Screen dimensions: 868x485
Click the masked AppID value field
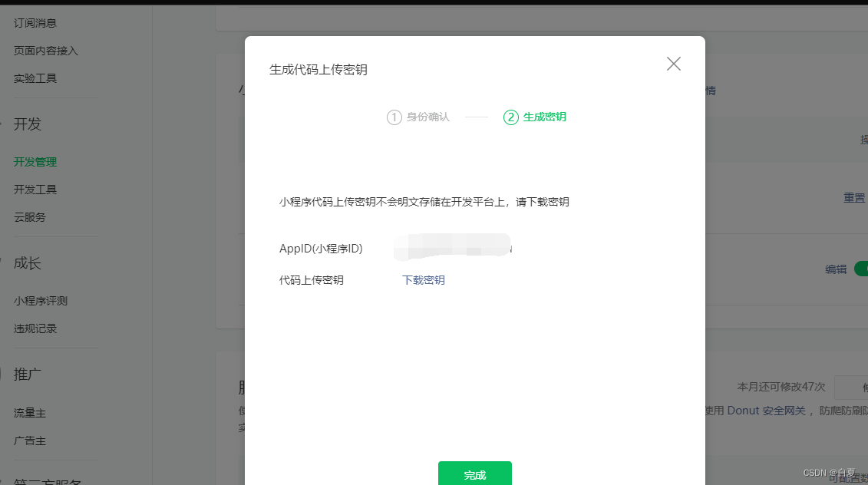pyautogui.click(x=453, y=247)
